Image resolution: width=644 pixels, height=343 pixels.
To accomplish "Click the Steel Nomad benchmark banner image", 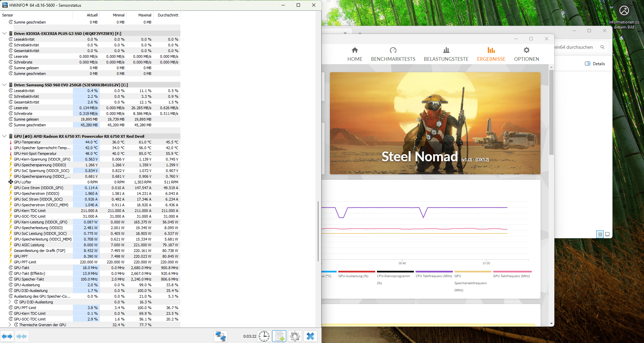I will [435, 123].
